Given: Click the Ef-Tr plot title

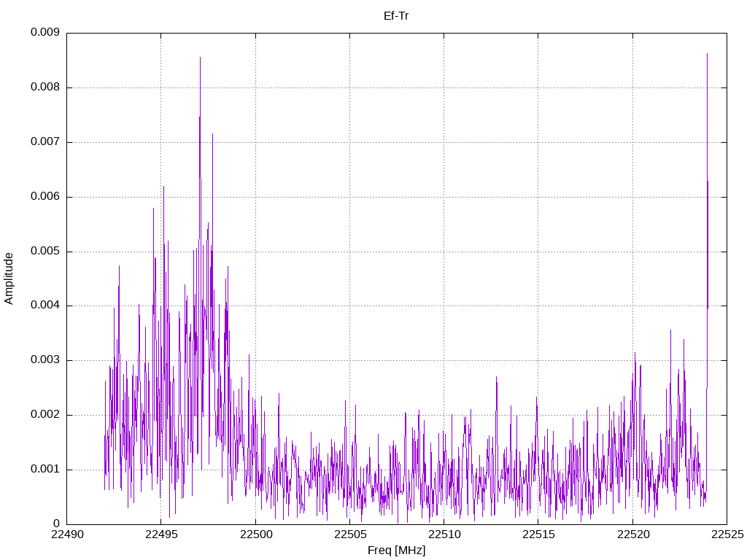Looking at the screenshot, I should 396,16.
